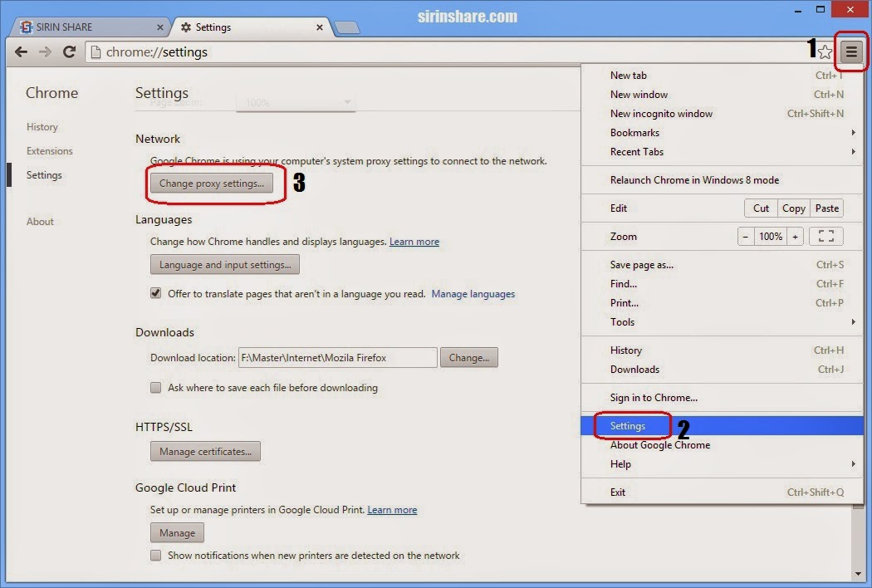Click Change button for download location
The width and height of the screenshot is (872, 588).
pyautogui.click(x=469, y=358)
